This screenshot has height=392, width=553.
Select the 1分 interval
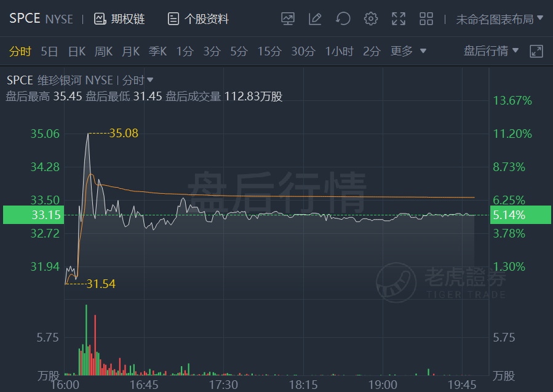tap(185, 52)
